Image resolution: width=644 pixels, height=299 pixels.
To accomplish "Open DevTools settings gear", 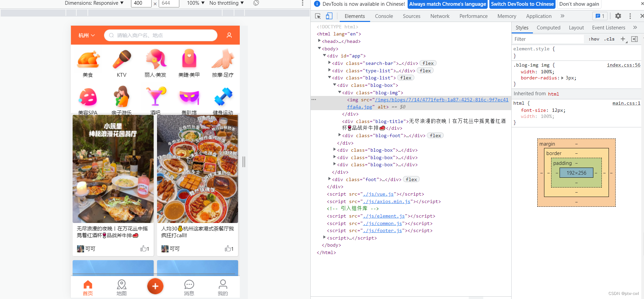I will pos(618,16).
